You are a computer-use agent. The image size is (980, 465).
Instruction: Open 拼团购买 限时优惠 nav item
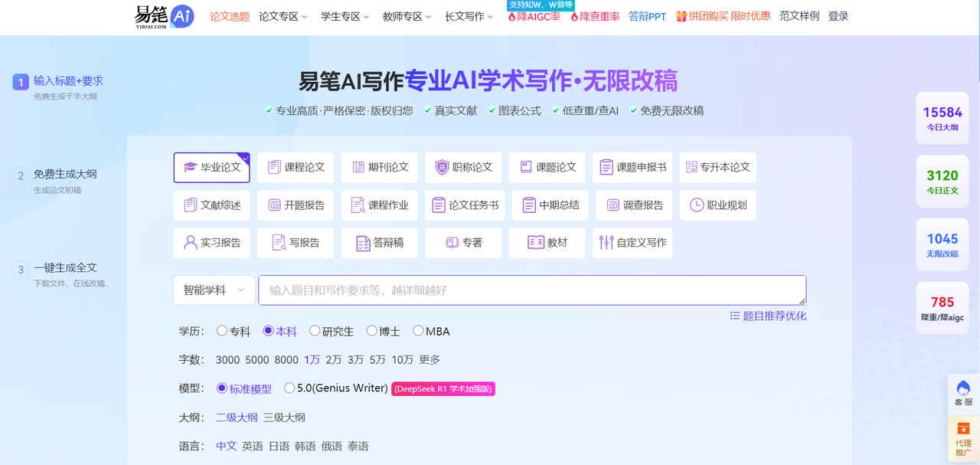(724, 16)
